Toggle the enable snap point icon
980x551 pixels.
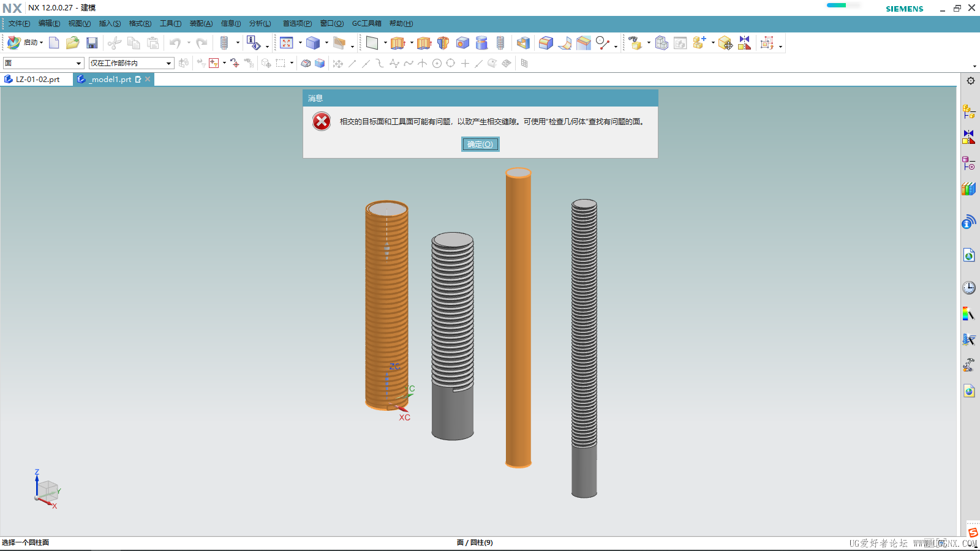click(337, 63)
